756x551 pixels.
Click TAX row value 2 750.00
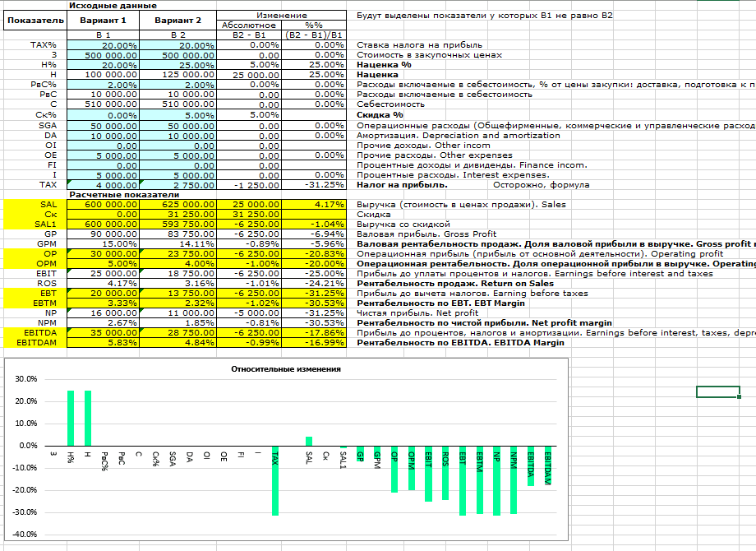(x=178, y=185)
